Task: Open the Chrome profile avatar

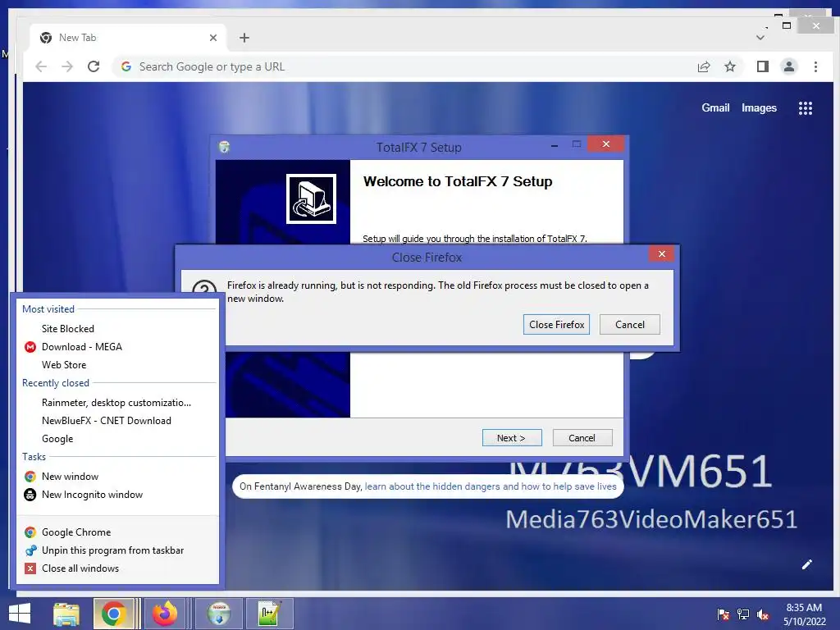Action: pos(788,66)
